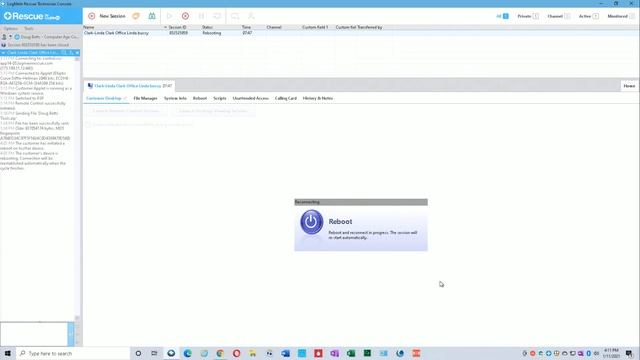Click the screen sharing toolbar icon

(235, 16)
